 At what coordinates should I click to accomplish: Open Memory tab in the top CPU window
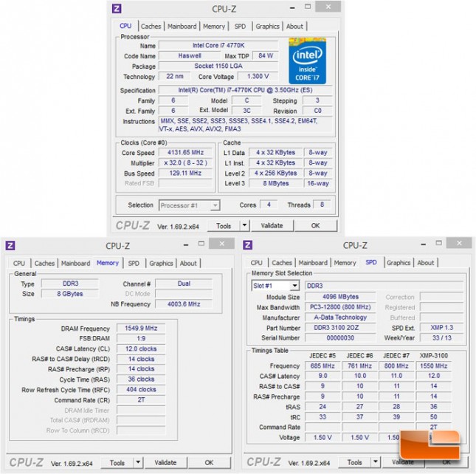click(214, 27)
